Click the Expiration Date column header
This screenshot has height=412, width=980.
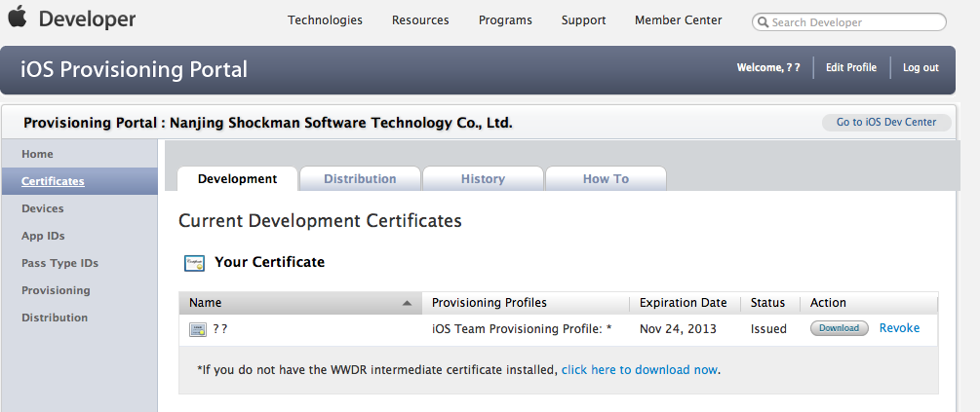click(x=684, y=303)
